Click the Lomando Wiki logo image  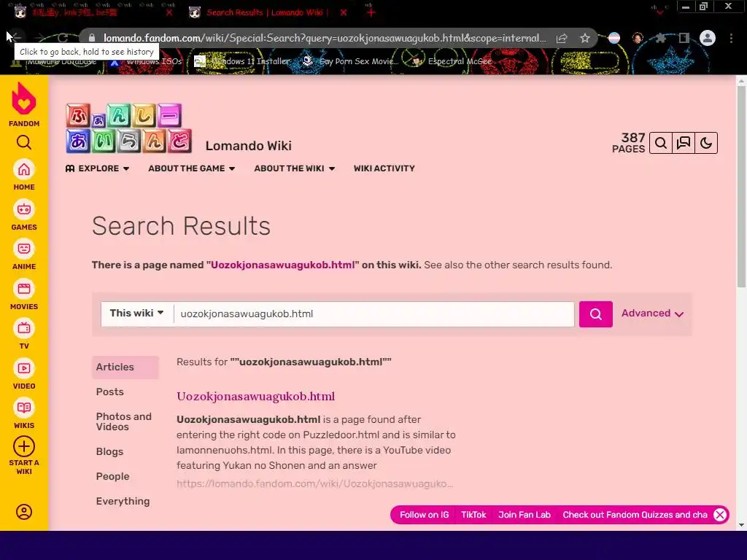(x=128, y=128)
